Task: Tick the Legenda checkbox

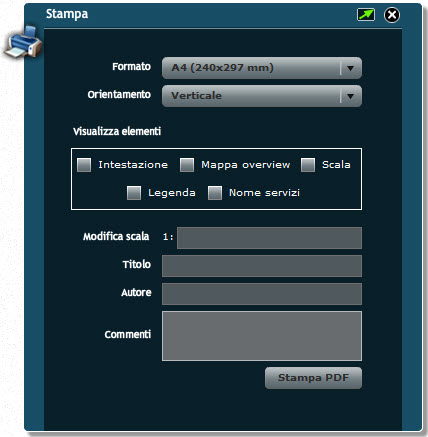Action: 134,193
